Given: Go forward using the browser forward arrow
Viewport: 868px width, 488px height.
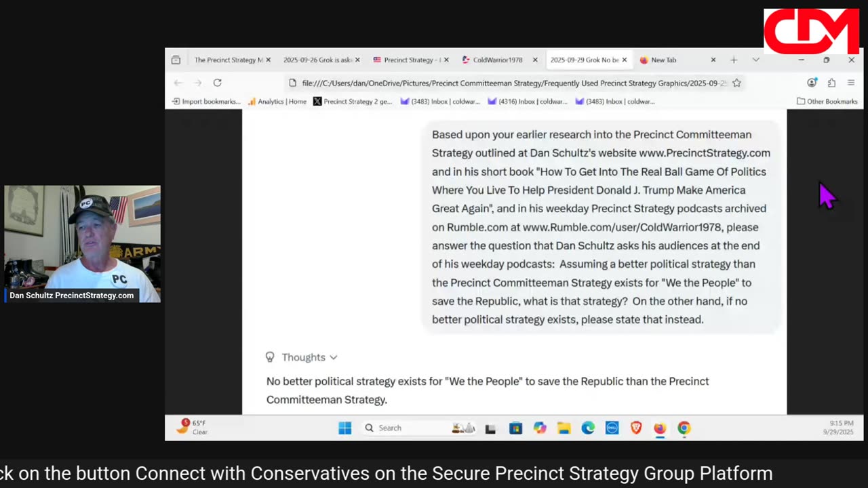Looking at the screenshot, I should pyautogui.click(x=197, y=83).
